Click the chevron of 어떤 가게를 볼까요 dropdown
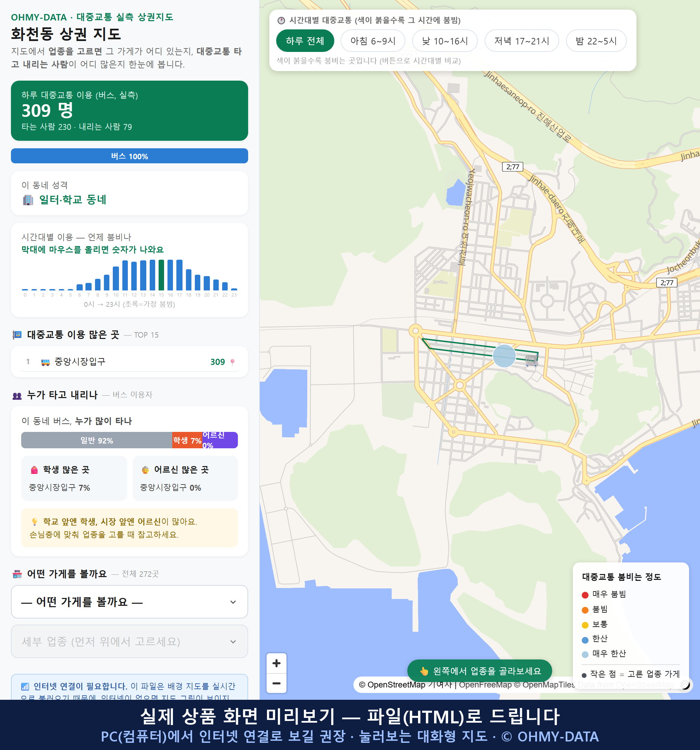 pos(233,602)
